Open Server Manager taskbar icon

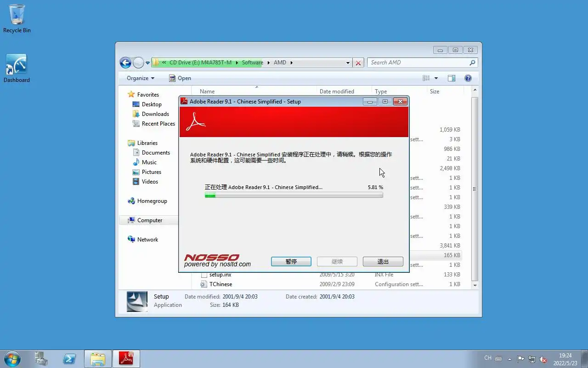(41, 359)
